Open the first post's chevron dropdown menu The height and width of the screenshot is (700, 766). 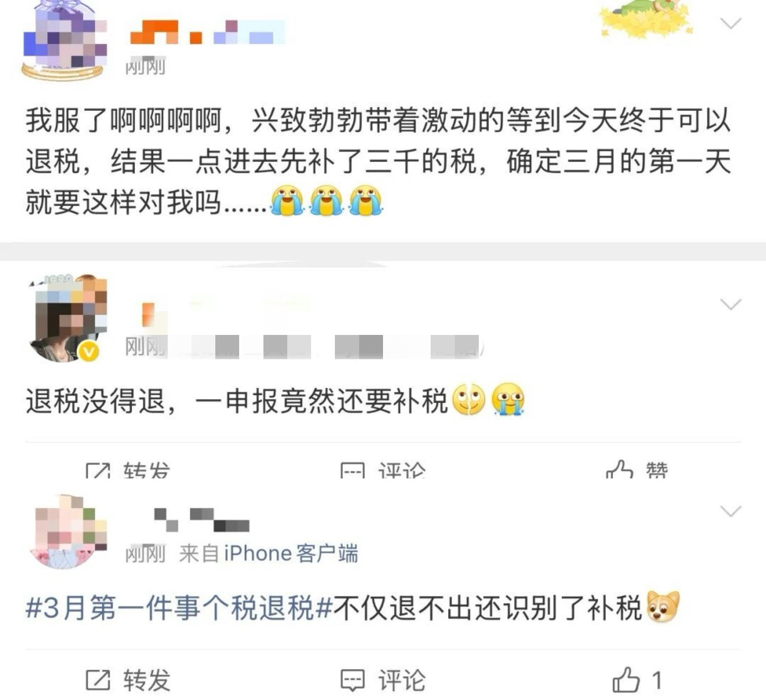(731, 23)
